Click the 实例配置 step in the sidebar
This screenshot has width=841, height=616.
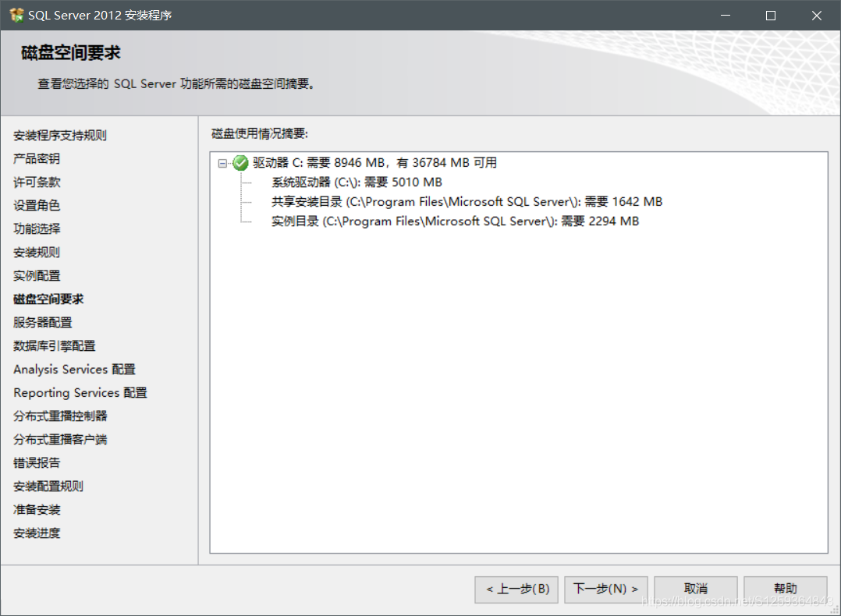click(x=37, y=275)
